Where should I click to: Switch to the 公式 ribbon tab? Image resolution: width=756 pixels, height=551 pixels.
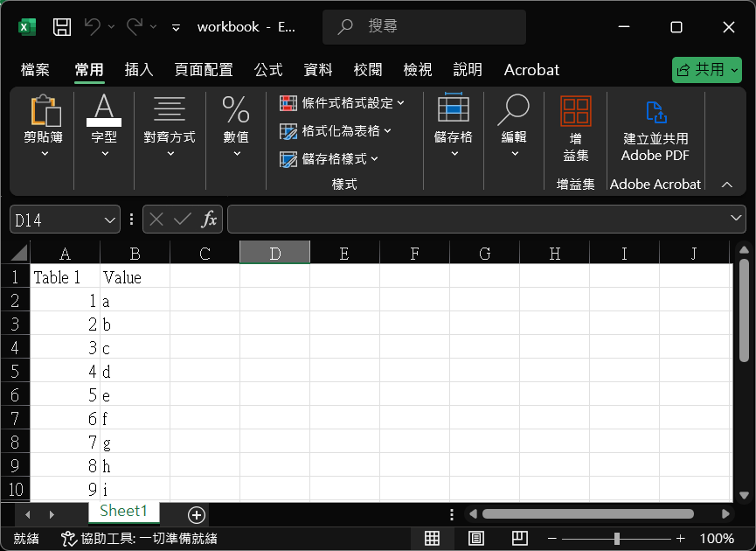coord(268,70)
